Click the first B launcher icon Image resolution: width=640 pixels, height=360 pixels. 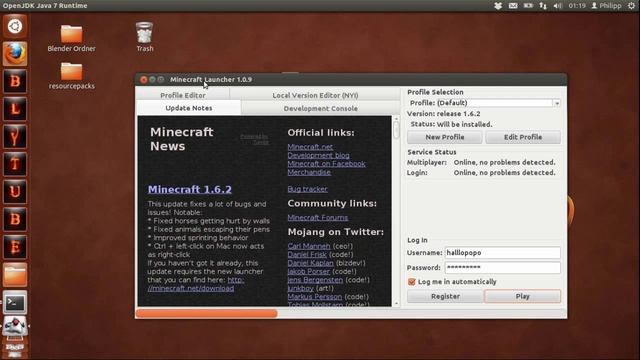pos(15,81)
